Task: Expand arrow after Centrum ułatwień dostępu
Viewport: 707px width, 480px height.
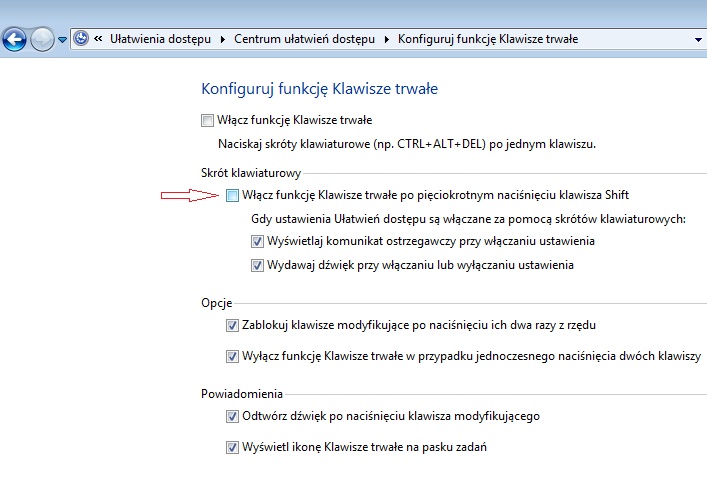Action: tap(387, 40)
